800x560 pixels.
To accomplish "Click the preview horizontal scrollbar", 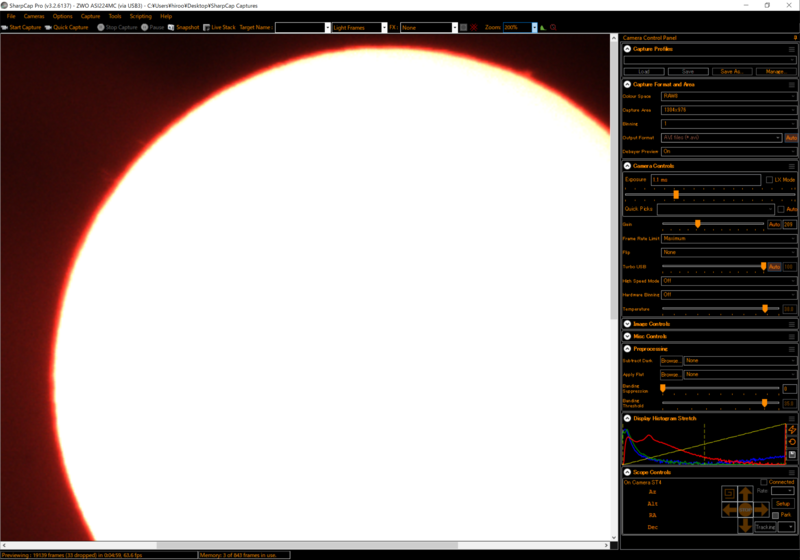I will coord(307,545).
